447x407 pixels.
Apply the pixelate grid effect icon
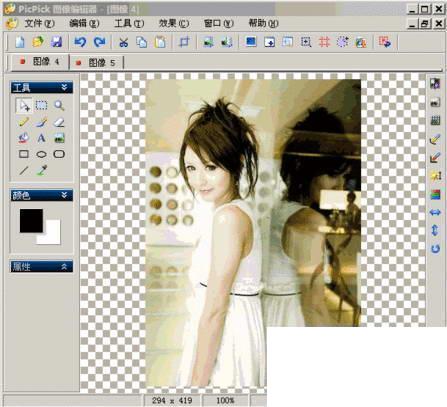point(435,120)
